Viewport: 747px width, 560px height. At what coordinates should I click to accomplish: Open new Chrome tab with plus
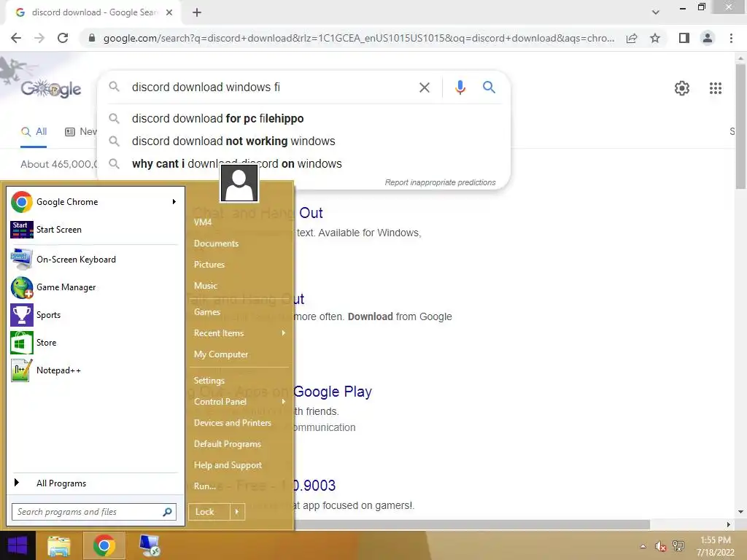pyautogui.click(x=197, y=12)
